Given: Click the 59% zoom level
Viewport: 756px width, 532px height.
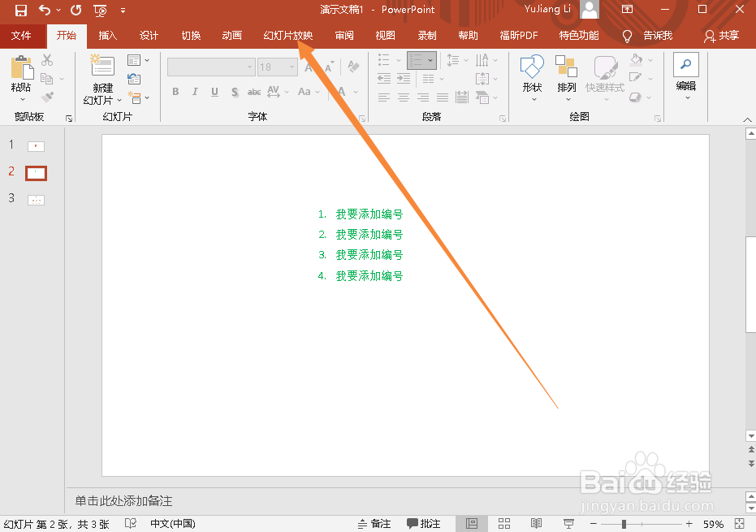Looking at the screenshot, I should [x=713, y=524].
